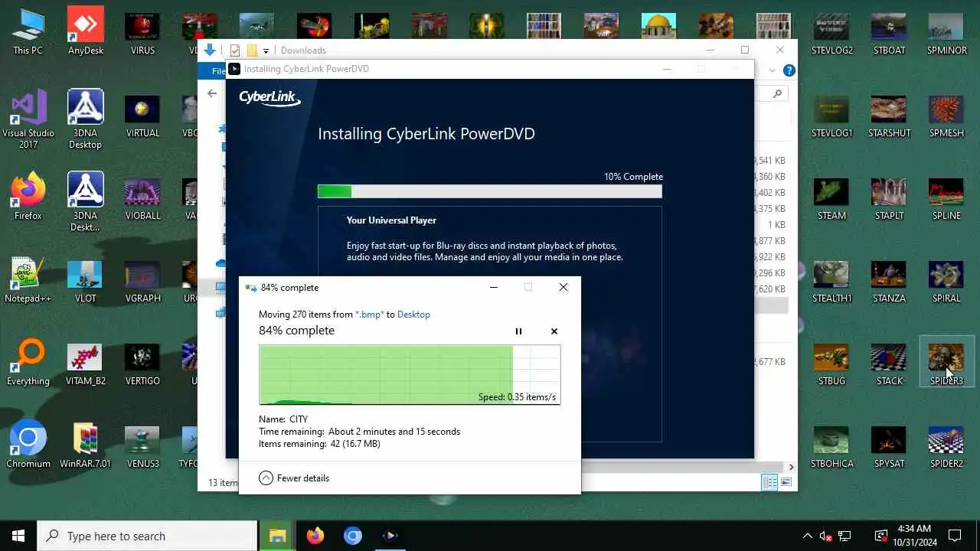Open the notification center icon
Screen dimensions: 980x551
coord(955,536)
